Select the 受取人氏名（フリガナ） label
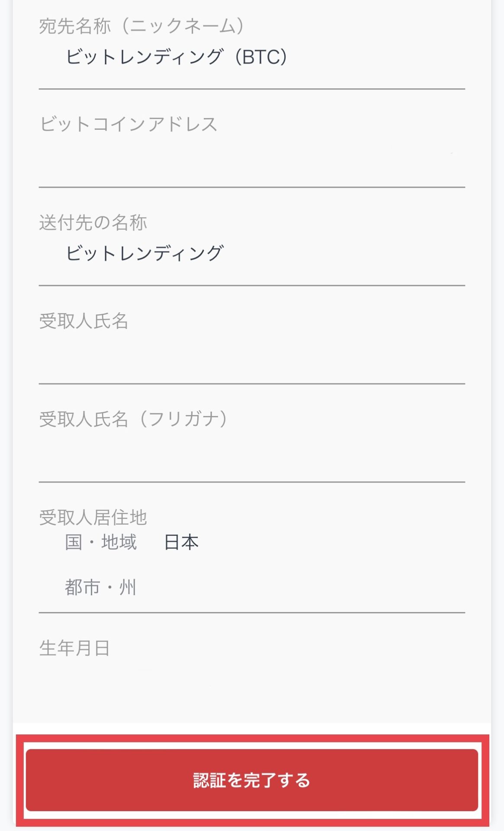Screen dimensions: 504x831 (x=133, y=419)
